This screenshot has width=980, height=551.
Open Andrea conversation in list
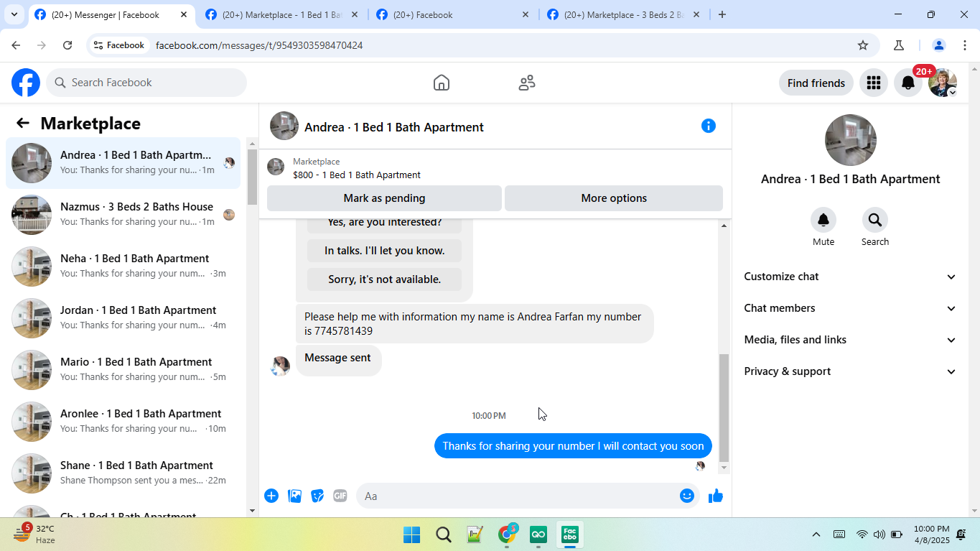tap(123, 163)
